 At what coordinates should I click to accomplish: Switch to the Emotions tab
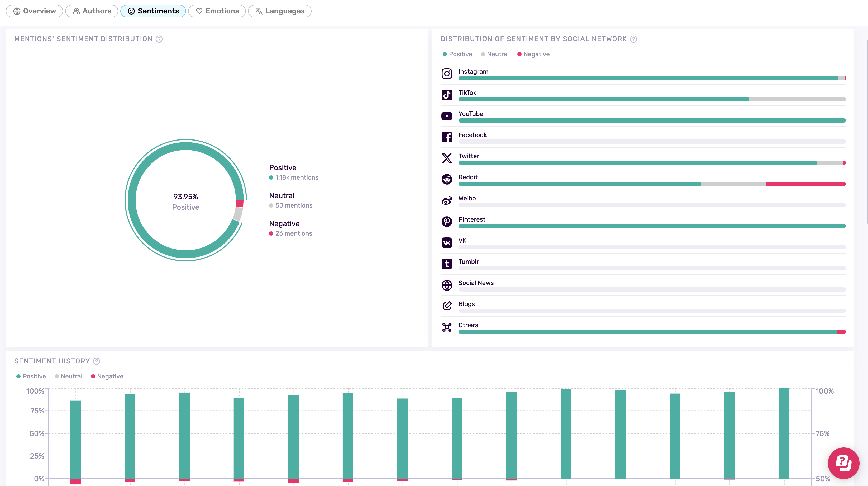point(217,11)
